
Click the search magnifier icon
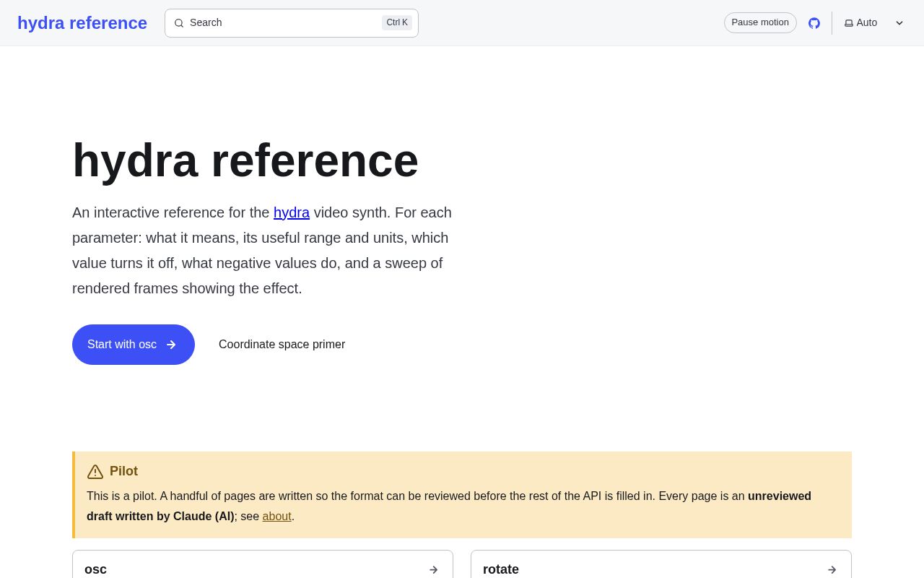pos(179,23)
